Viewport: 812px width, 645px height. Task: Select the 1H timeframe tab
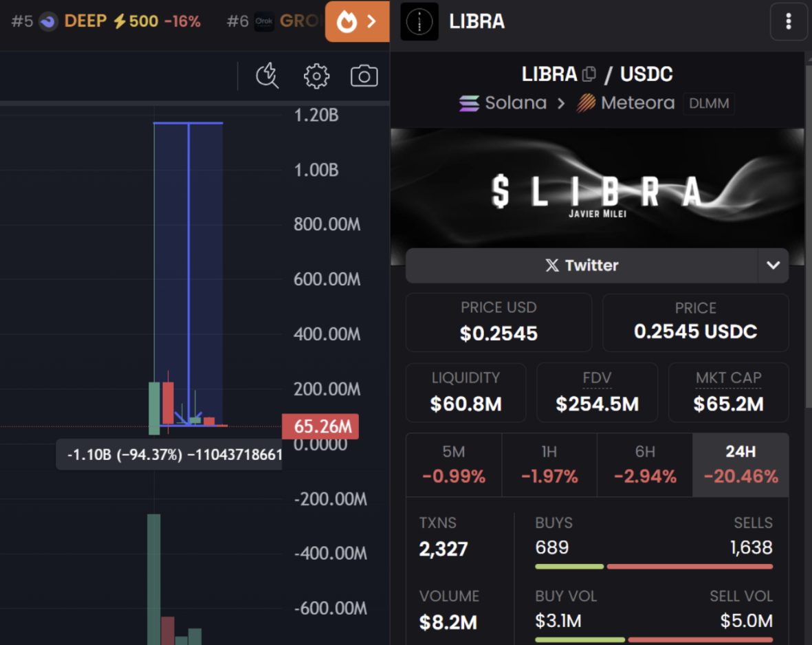[x=549, y=465]
